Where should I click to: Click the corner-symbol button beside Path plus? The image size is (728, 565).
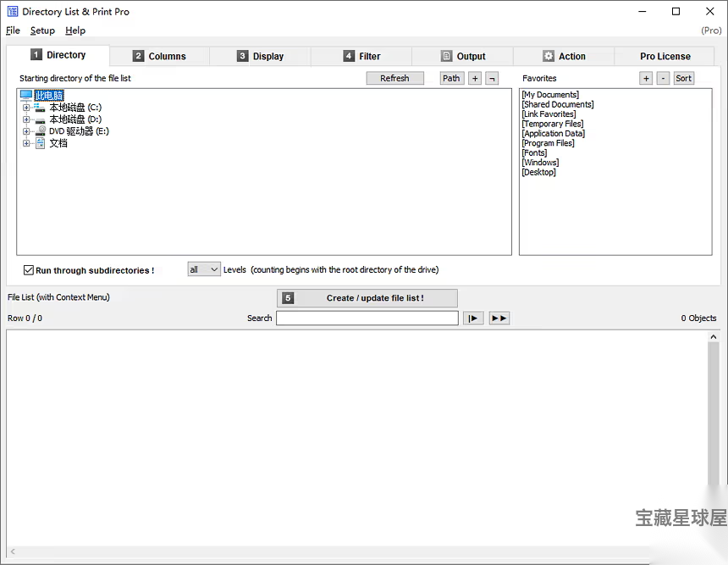[x=492, y=79]
